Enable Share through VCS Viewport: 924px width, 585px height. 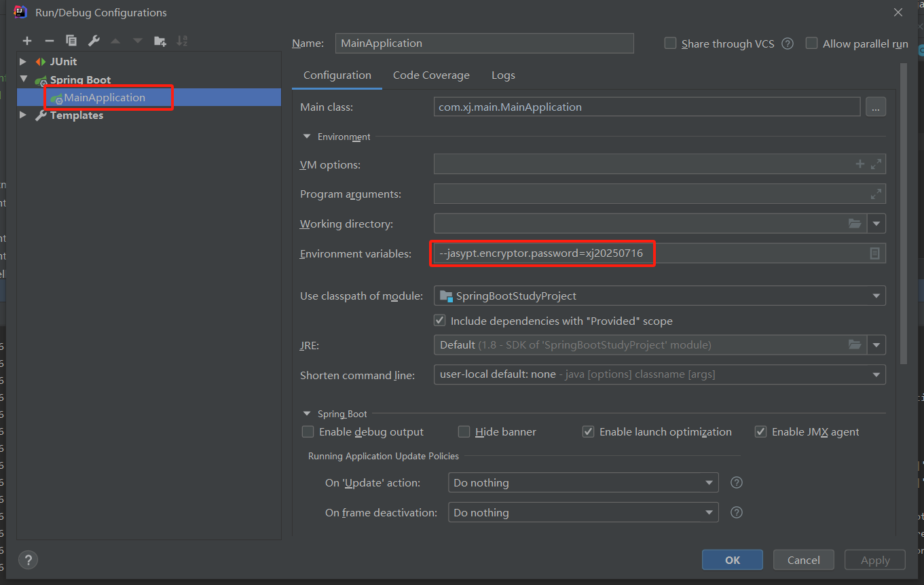pos(670,43)
